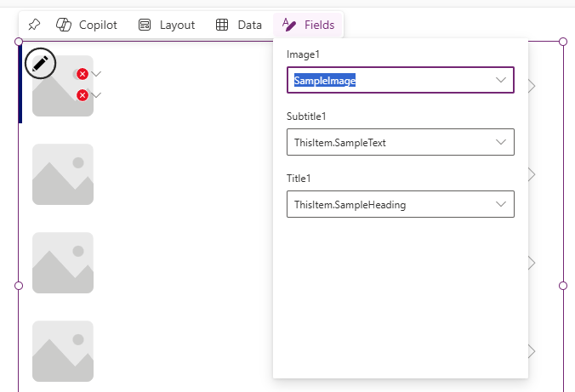Open the Data menu
Viewport: 575px width, 392px height.
238,25
